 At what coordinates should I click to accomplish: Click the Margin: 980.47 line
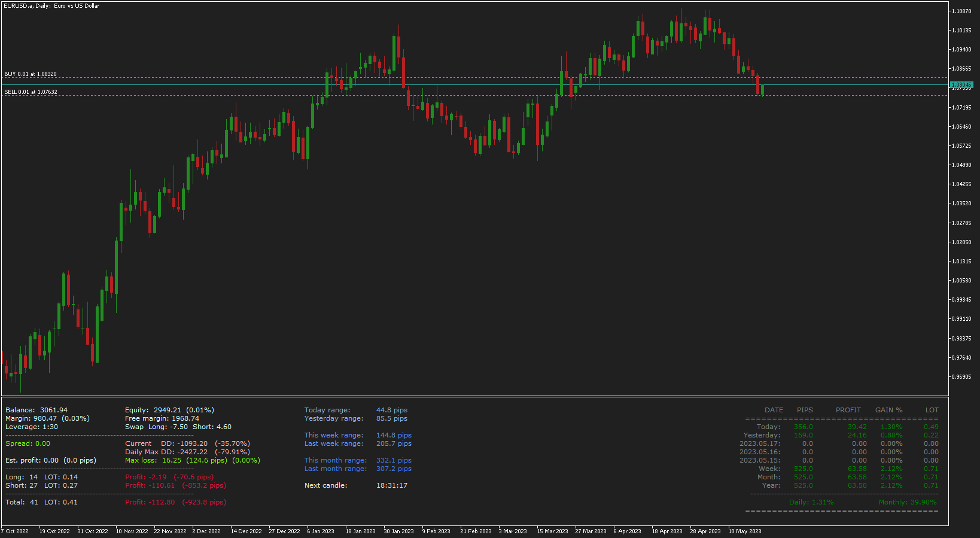tap(47, 419)
